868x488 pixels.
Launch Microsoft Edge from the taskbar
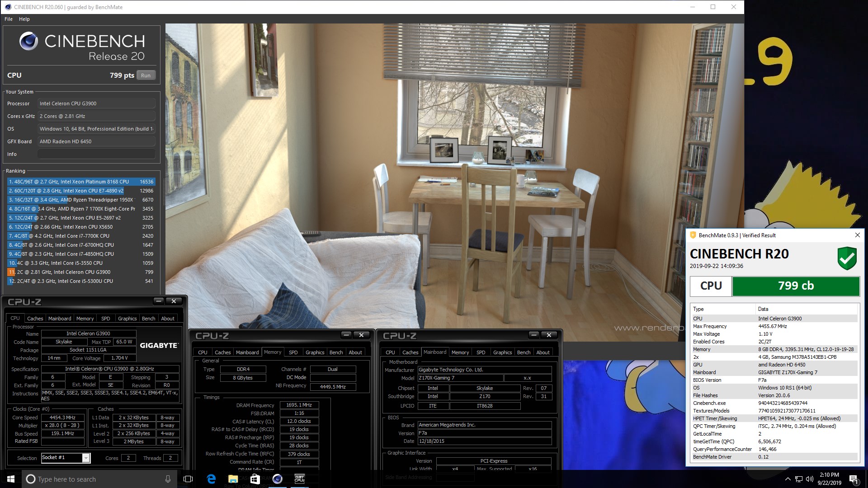click(211, 479)
